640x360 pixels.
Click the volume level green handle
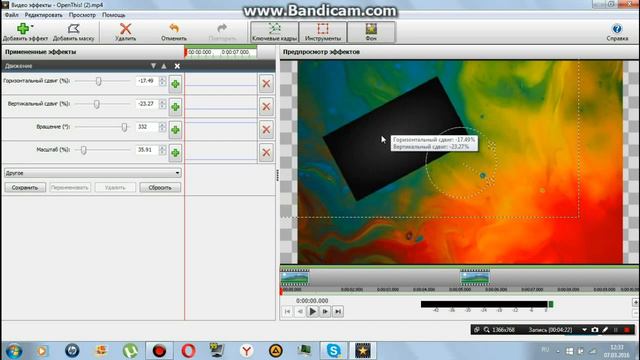[x=551, y=304]
